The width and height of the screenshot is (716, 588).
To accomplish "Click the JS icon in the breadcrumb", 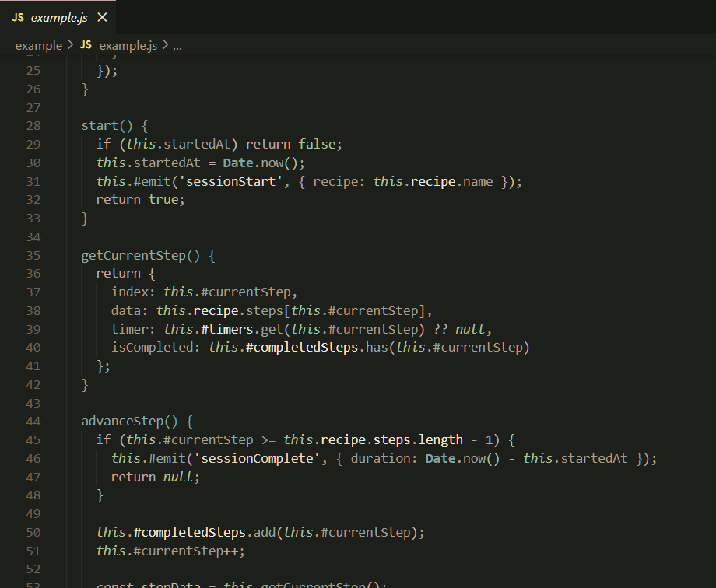I will click(x=86, y=45).
